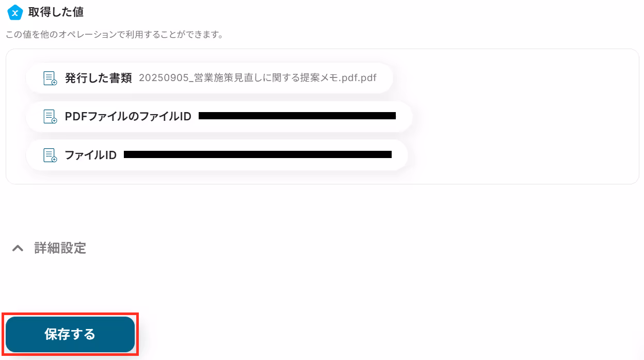
Task: Click the document icon in the last ファイルID row
Action: point(50,155)
